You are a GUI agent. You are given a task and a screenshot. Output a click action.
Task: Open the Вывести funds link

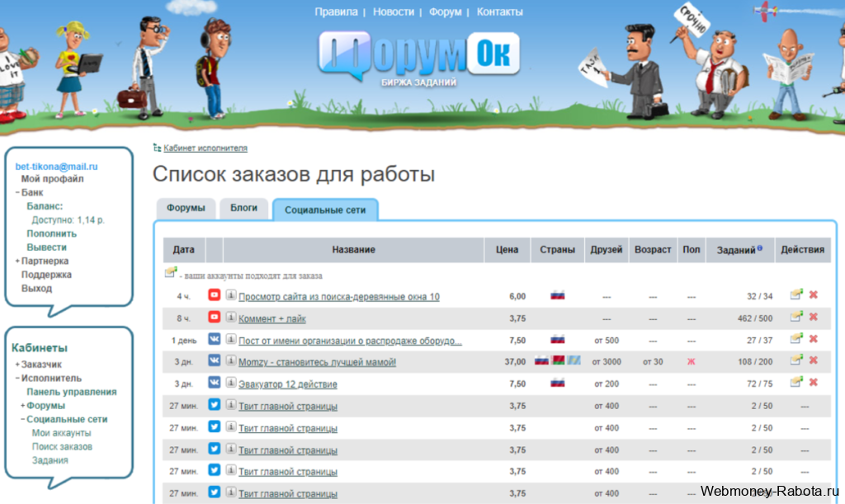pos(47,247)
